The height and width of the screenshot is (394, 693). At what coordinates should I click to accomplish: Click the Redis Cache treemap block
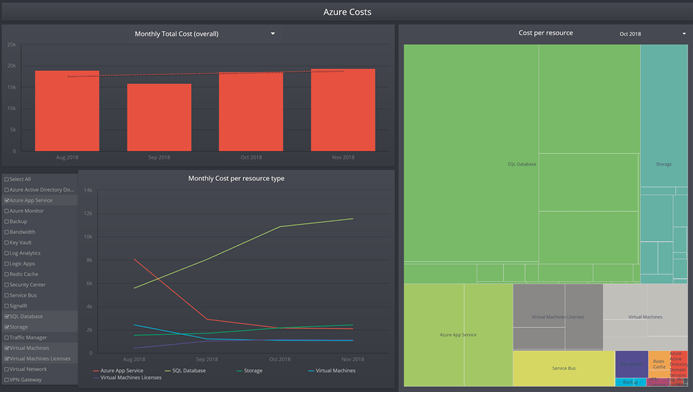pos(659,364)
